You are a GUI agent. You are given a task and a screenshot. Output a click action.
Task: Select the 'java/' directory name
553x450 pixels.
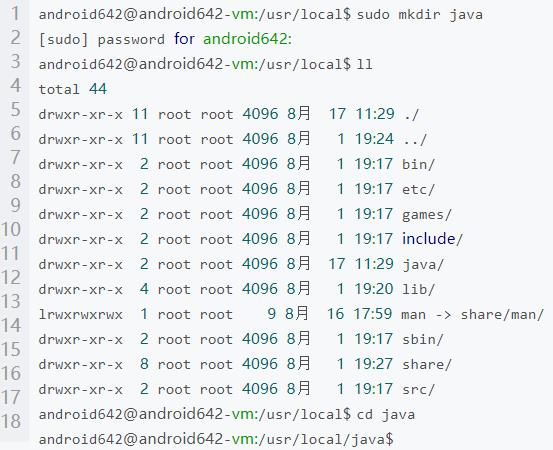pyautogui.click(x=423, y=264)
